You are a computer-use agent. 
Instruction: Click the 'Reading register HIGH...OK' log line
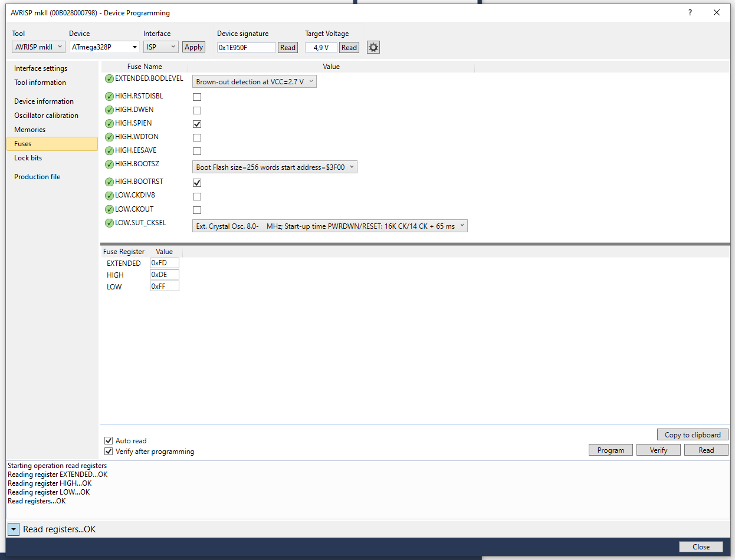coord(50,483)
